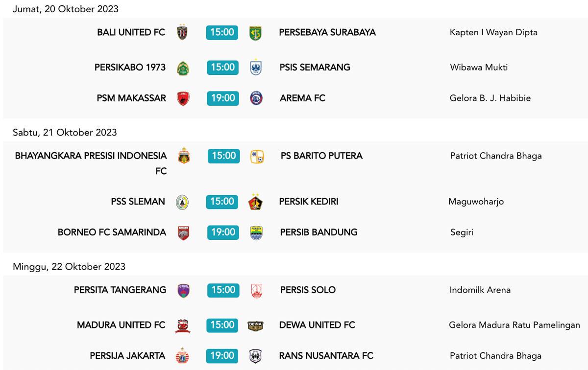Select the Sabtu, 21 Oktober 2023 date header

coord(65,132)
